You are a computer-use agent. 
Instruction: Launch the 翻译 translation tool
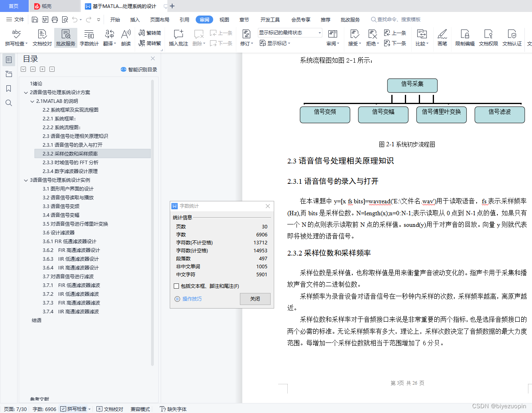[108, 38]
